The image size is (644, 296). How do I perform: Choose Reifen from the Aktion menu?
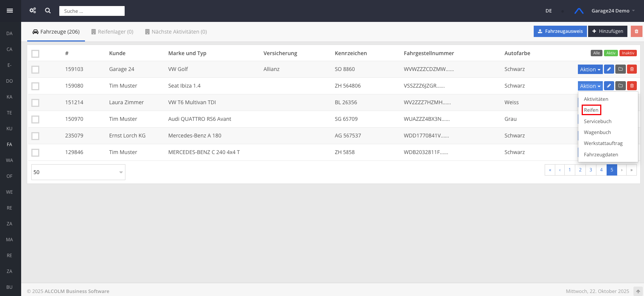pyautogui.click(x=591, y=110)
